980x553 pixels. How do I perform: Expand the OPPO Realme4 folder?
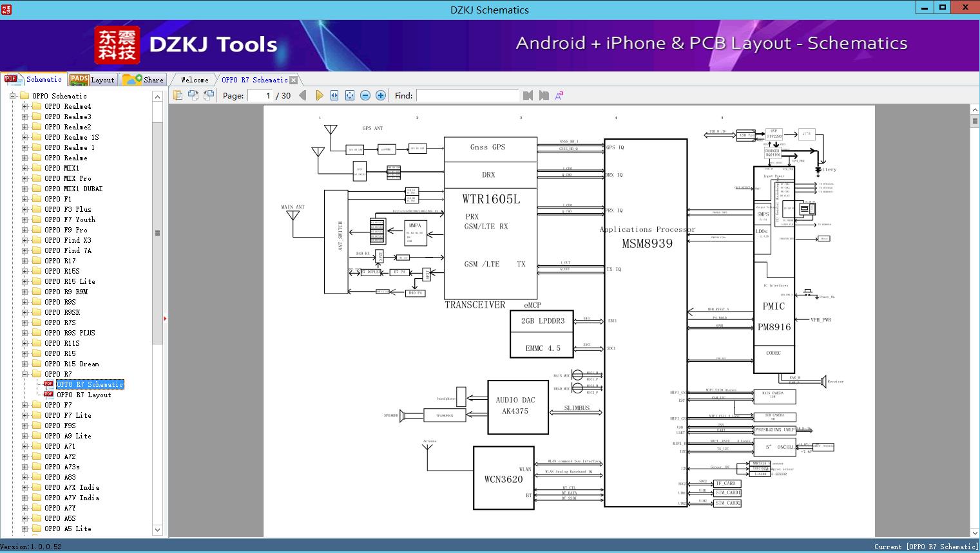(24, 106)
